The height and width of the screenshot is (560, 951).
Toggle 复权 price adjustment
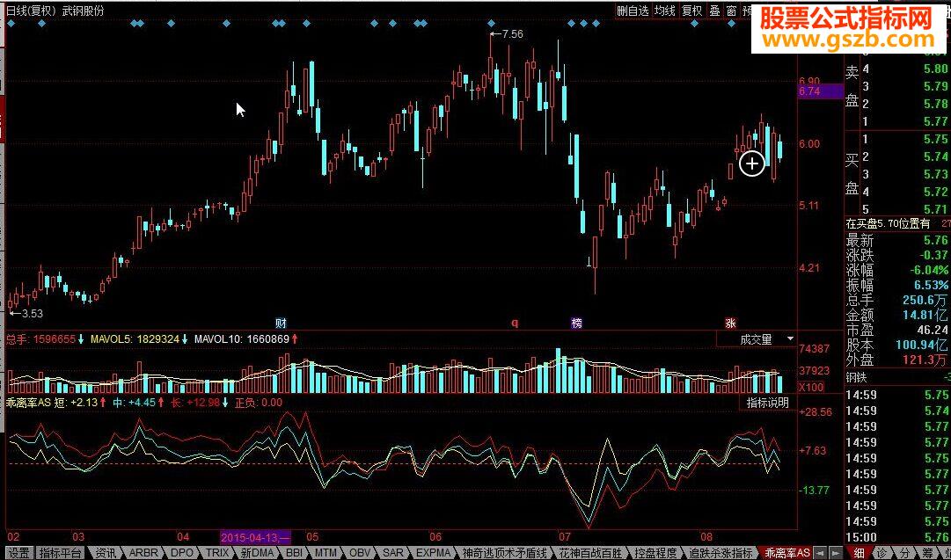point(691,11)
